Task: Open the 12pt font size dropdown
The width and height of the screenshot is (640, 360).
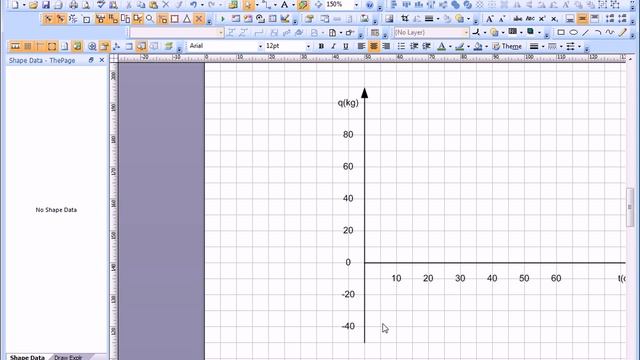Action: pyautogui.click(x=308, y=46)
